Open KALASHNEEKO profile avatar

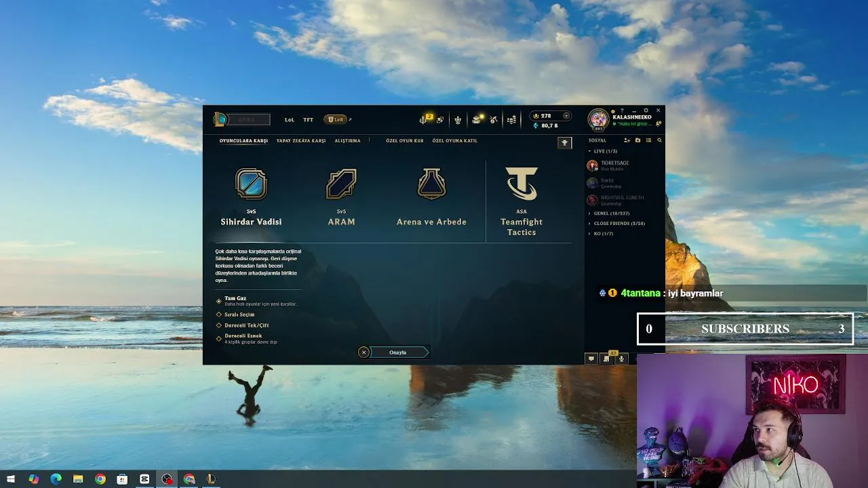click(598, 120)
